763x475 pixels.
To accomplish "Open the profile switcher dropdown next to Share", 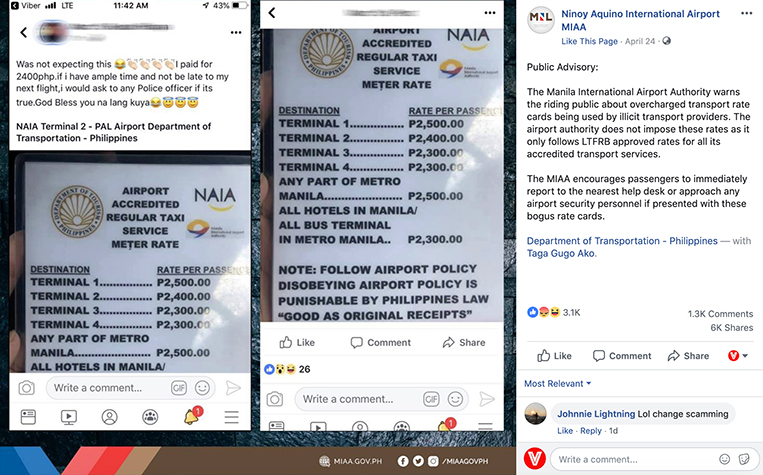I will pos(738,356).
